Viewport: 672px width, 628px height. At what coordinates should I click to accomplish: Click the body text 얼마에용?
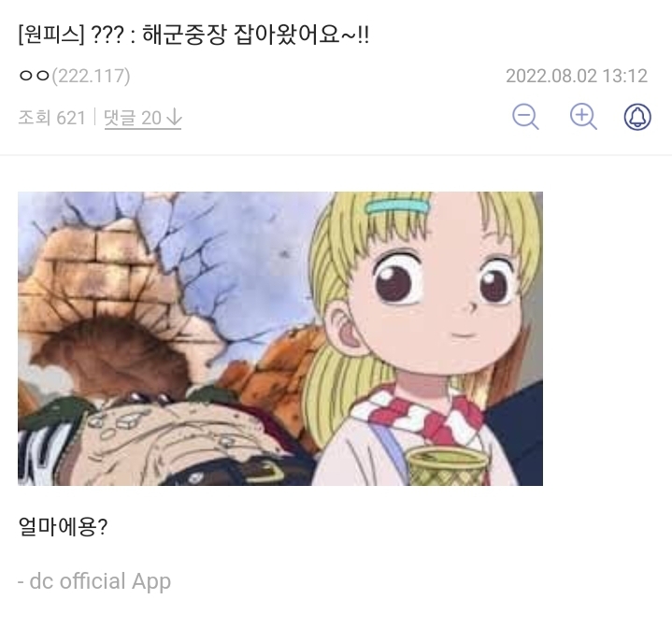(x=63, y=526)
